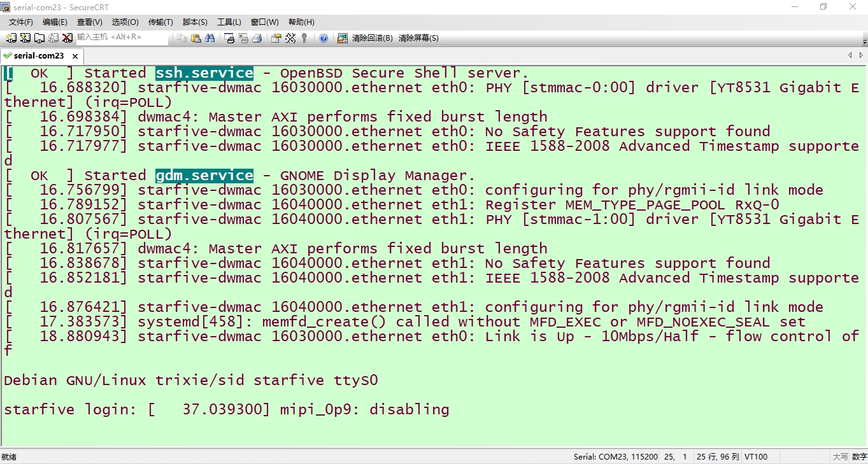Open the 传输(T) menu
The height and width of the screenshot is (464, 868).
pyautogui.click(x=160, y=22)
